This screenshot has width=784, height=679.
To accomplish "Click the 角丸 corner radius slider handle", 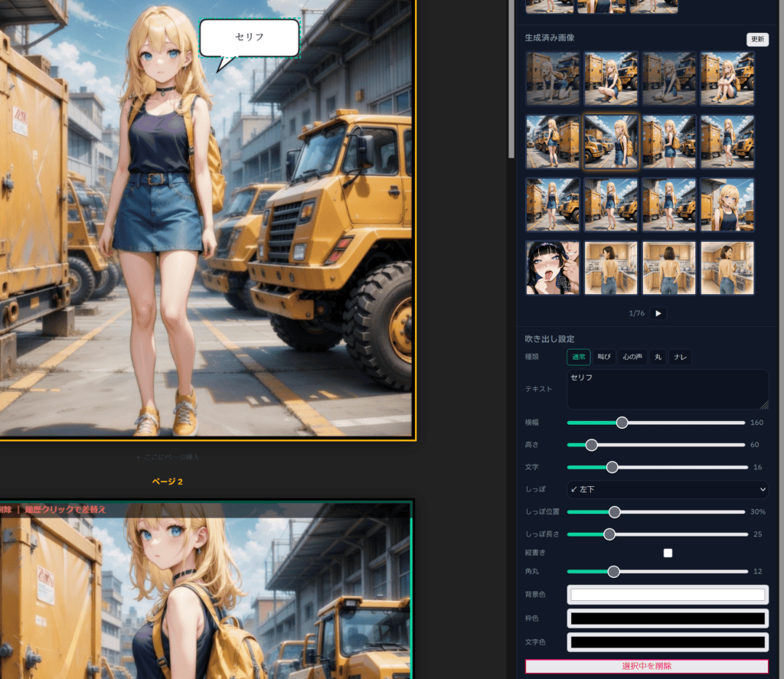I will pos(613,571).
